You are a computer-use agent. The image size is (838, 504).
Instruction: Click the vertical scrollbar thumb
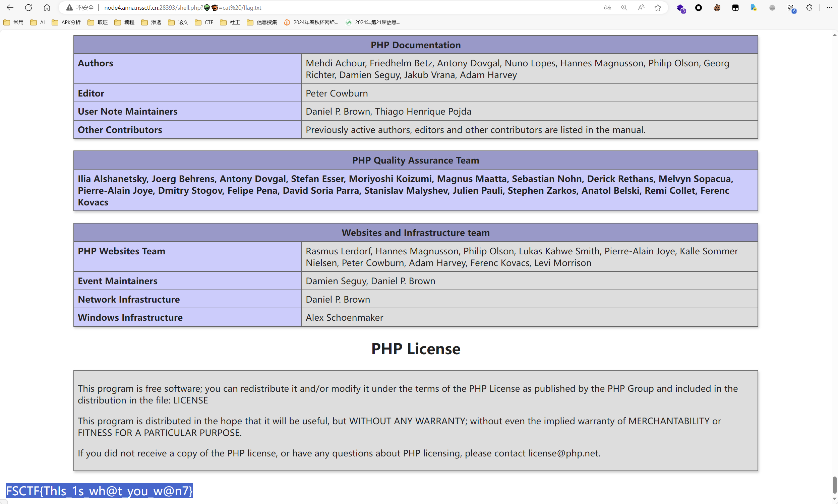[834, 485]
